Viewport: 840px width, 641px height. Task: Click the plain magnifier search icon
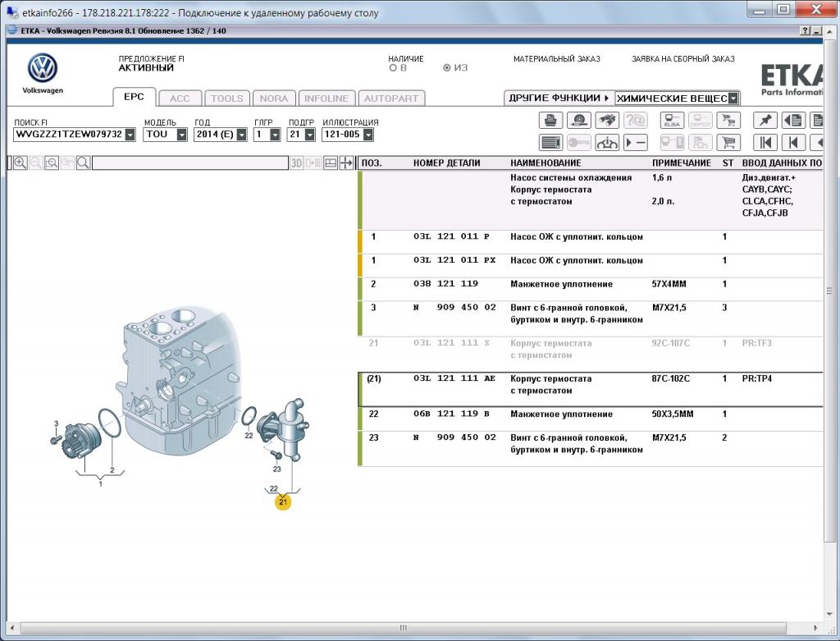(x=83, y=163)
